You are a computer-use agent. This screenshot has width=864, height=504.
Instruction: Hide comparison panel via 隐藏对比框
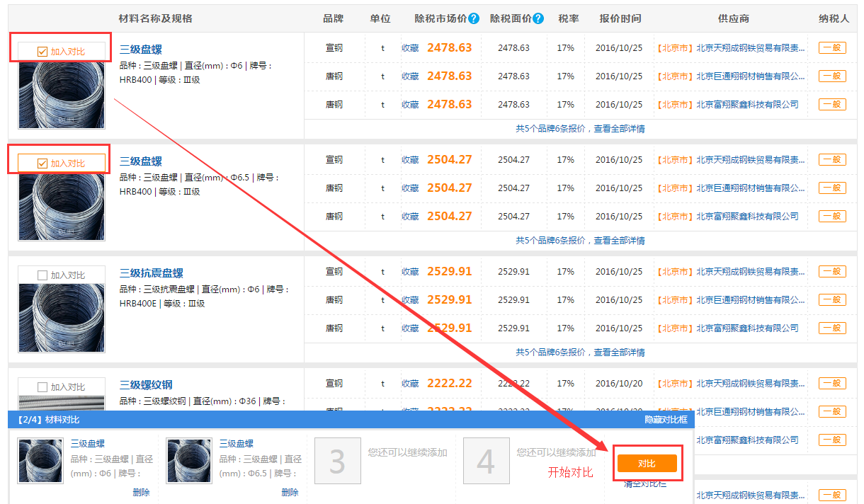666,420
